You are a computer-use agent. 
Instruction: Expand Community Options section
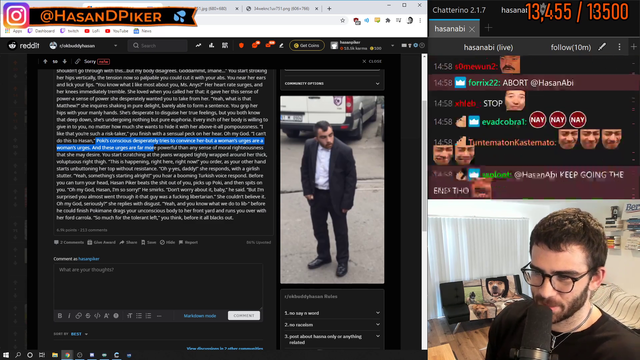(332, 83)
